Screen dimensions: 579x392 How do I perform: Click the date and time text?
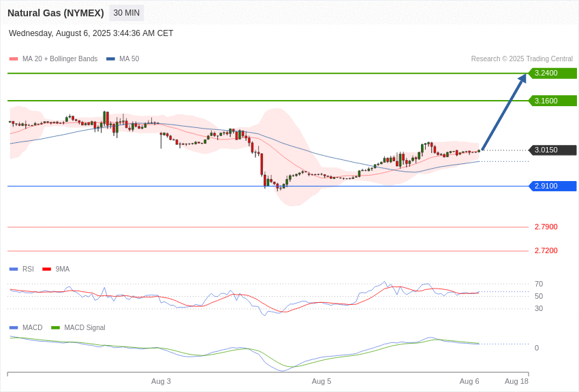click(x=91, y=33)
